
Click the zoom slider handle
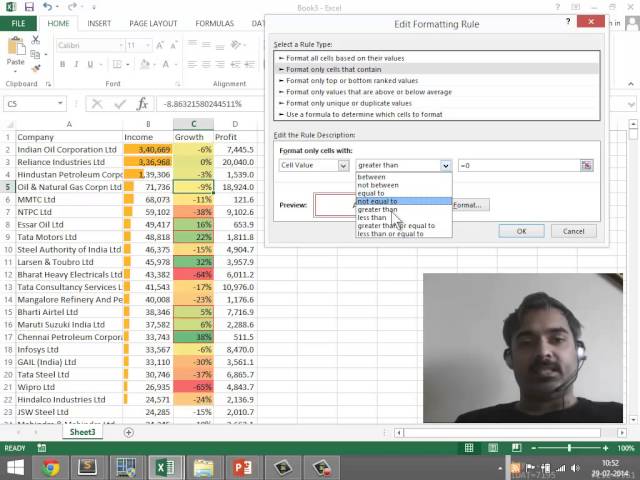click(569, 448)
